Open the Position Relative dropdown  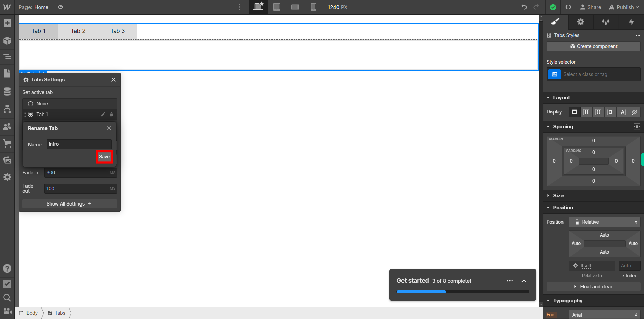[x=604, y=222]
